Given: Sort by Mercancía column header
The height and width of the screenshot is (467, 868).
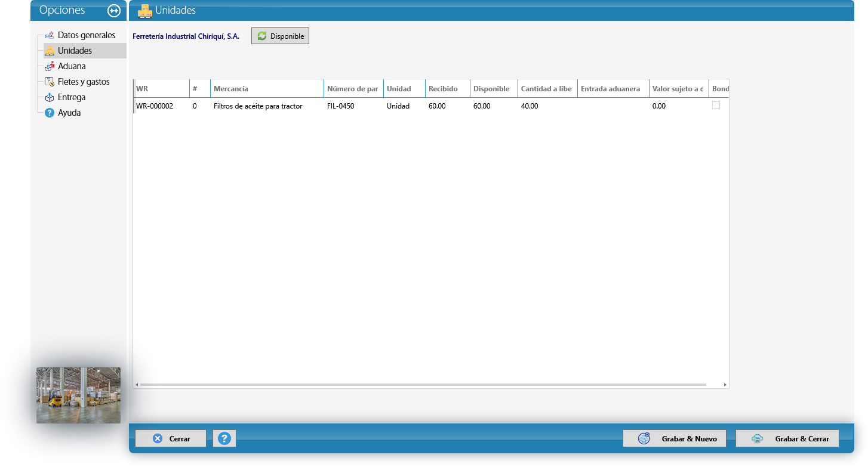Looking at the screenshot, I should (x=267, y=89).
